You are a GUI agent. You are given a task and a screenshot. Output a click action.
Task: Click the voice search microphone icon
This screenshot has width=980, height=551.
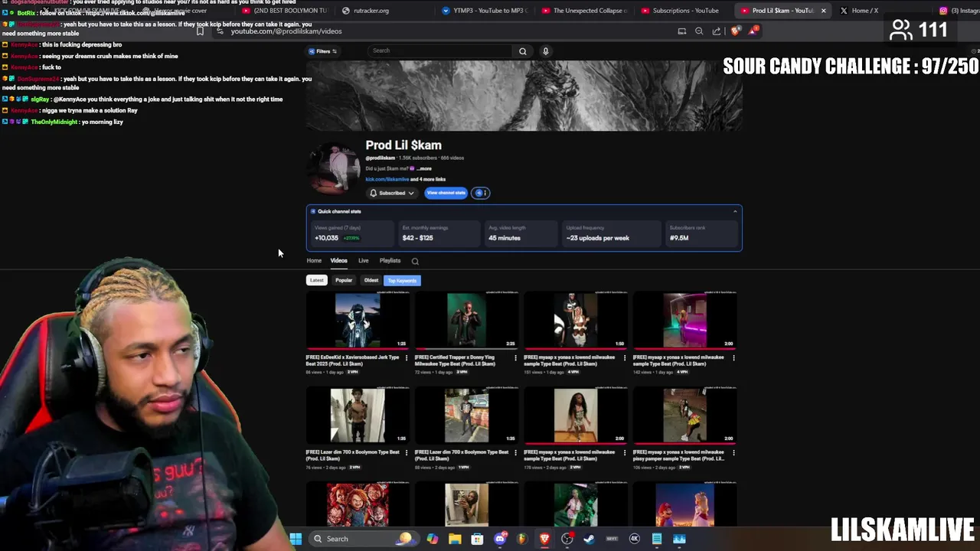pos(545,51)
